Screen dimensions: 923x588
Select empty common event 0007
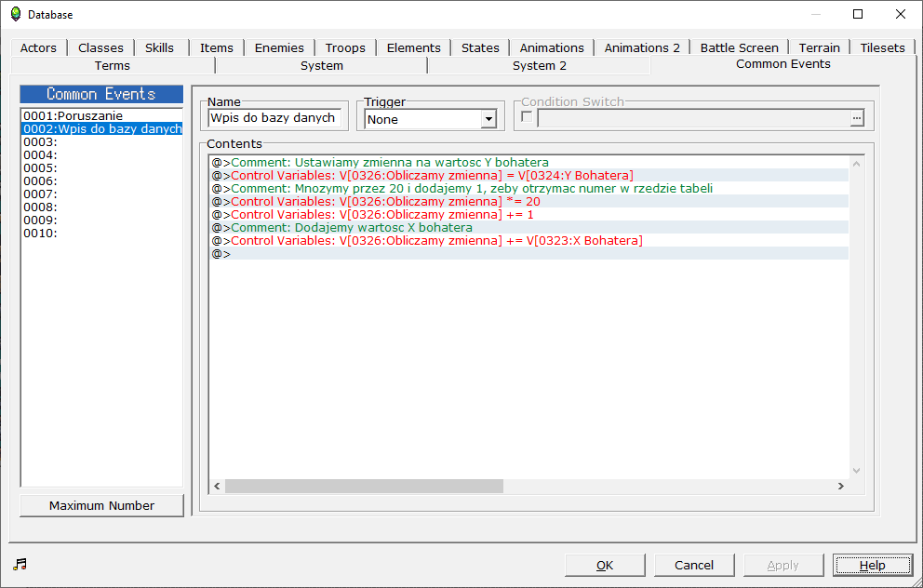[101, 194]
